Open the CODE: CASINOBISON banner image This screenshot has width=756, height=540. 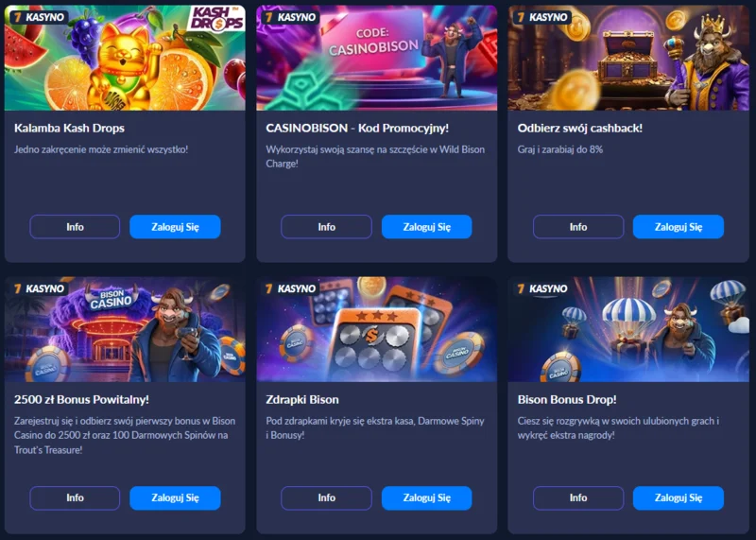coord(376,58)
